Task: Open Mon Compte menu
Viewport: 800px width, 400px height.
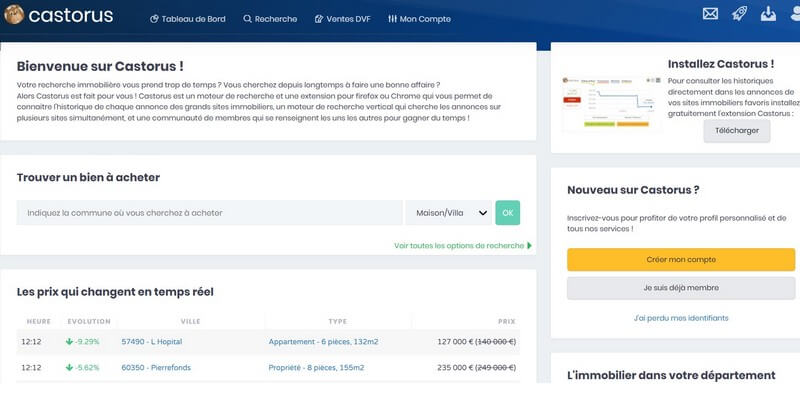Action: pyautogui.click(x=419, y=19)
